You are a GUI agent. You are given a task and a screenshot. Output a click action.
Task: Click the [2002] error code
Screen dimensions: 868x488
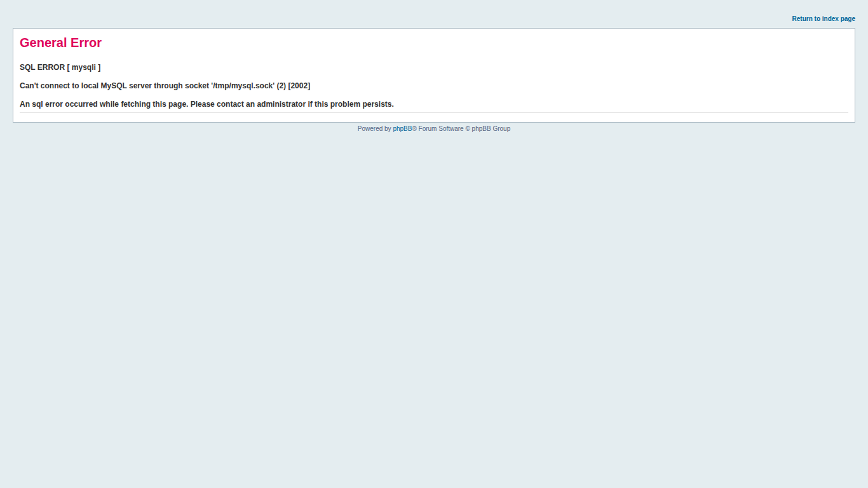(299, 86)
